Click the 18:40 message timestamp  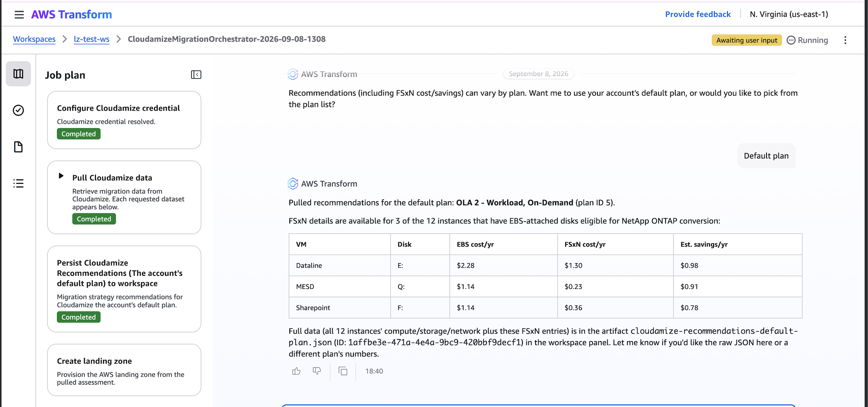[374, 371]
